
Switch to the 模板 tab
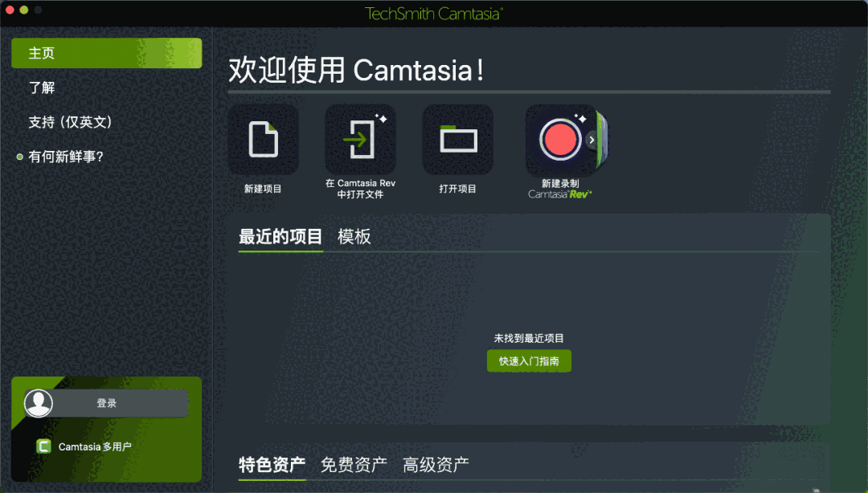click(354, 237)
